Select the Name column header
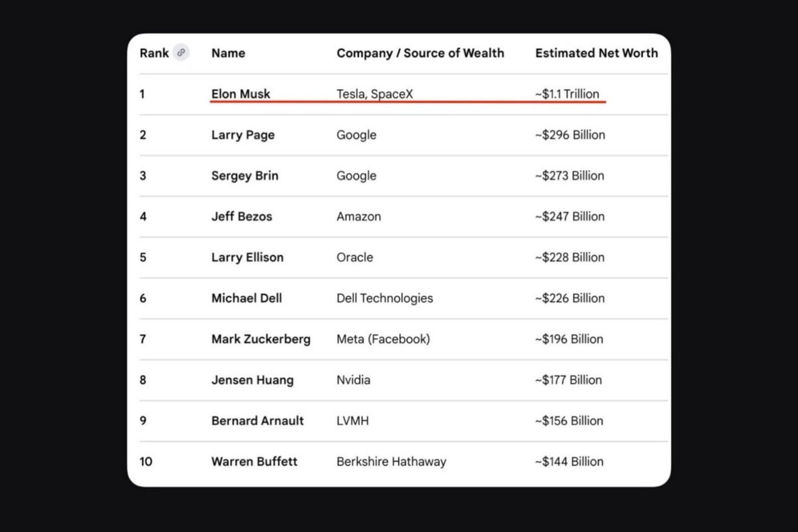 (x=228, y=53)
